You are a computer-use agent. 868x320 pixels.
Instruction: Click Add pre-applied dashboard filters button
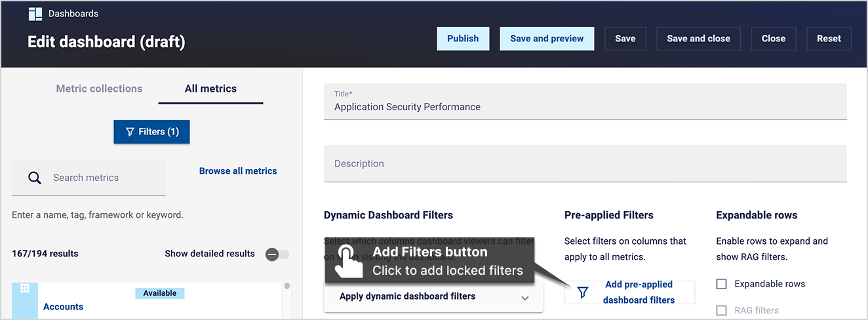pos(629,292)
